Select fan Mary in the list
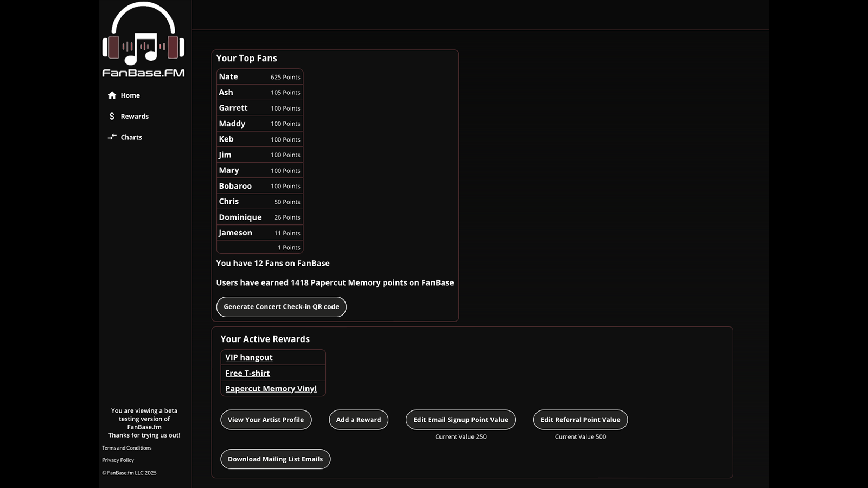The image size is (868, 488). pos(229,170)
